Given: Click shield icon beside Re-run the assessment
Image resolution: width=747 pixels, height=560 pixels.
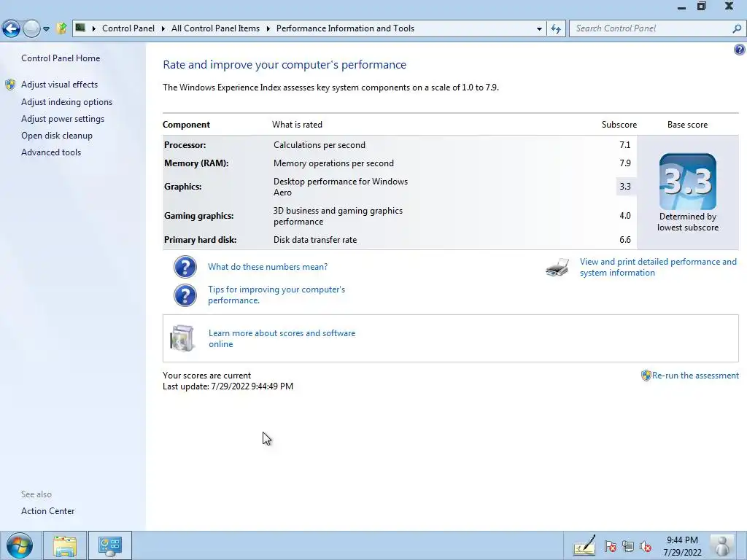Looking at the screenshot, I should (x=646, y=376).
